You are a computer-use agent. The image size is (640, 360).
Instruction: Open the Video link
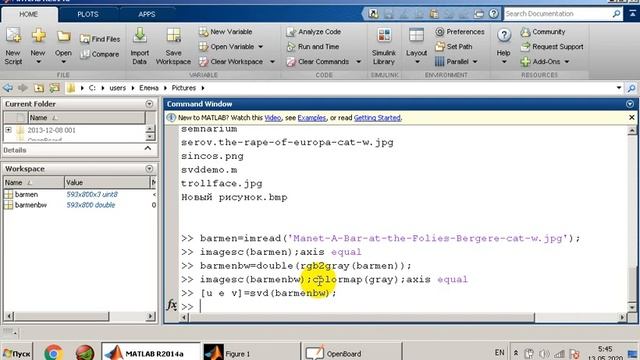tap(273, 118)
